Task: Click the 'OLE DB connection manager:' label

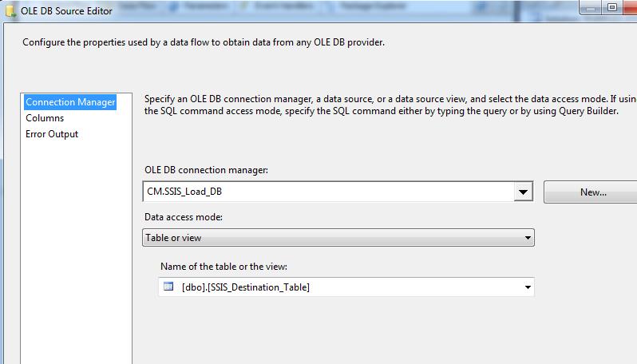Action: [206, 170]
